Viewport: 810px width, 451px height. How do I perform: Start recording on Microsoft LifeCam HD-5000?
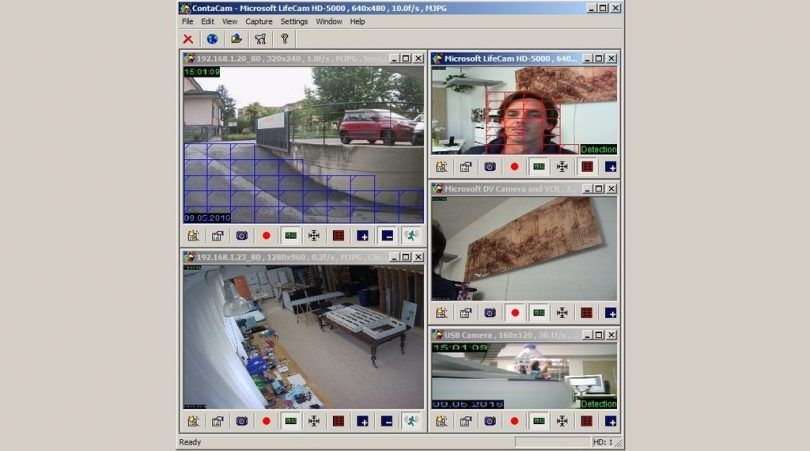tap(514, 167)
